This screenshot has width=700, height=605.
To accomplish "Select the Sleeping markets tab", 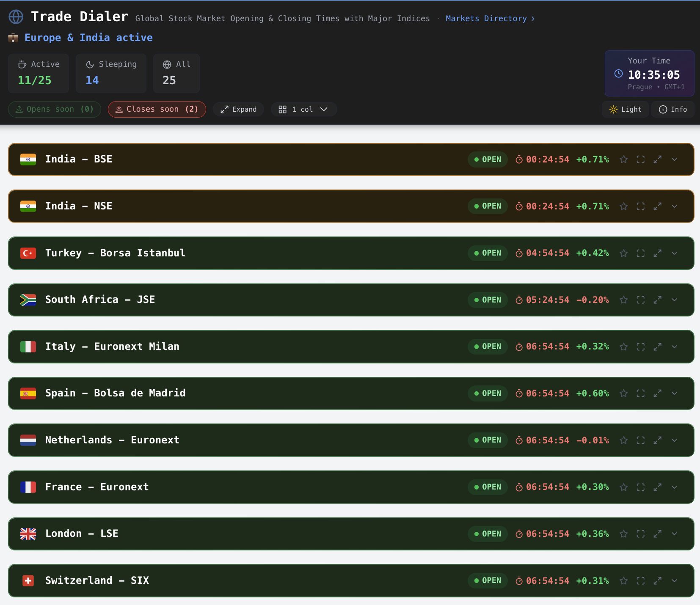I will (111, 73).
